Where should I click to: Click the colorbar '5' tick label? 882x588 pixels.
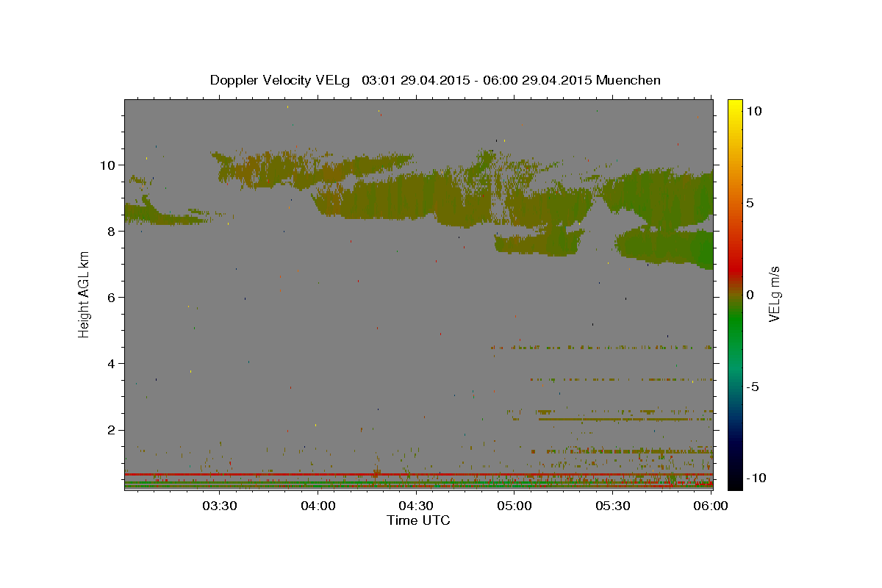point(751,203)
